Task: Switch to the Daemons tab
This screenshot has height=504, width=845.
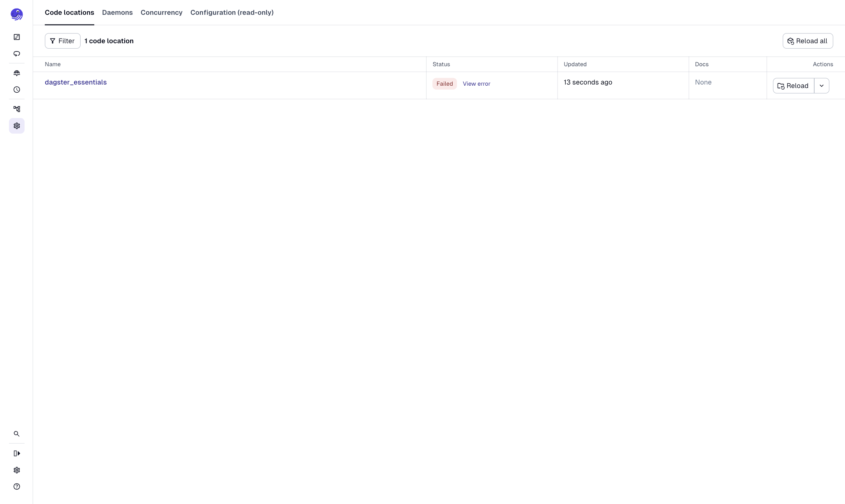Action: point(117,12)
